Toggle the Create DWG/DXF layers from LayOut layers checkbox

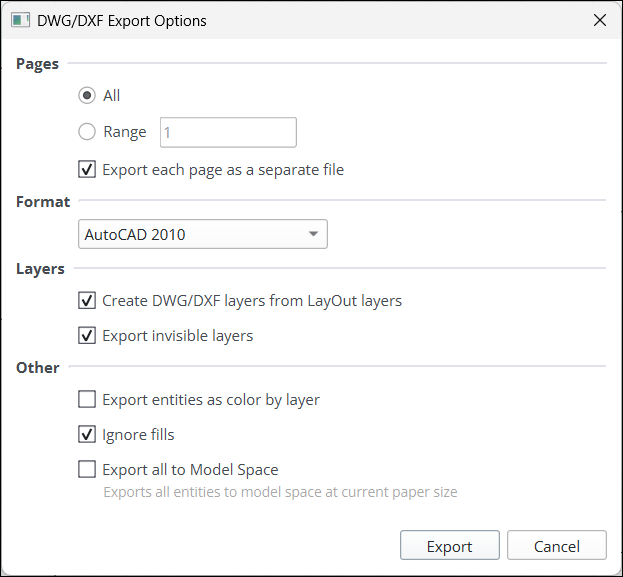[88, 300]
